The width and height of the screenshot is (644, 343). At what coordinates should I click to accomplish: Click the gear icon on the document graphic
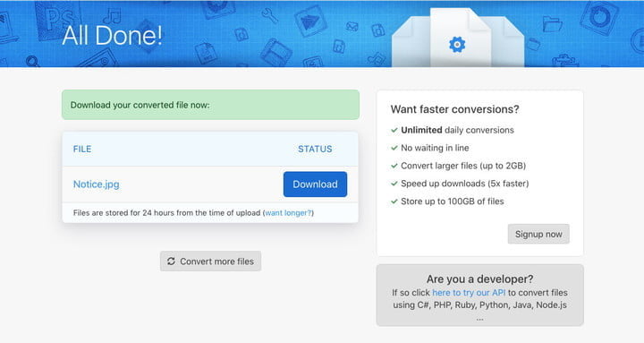[x=457, y=45]
